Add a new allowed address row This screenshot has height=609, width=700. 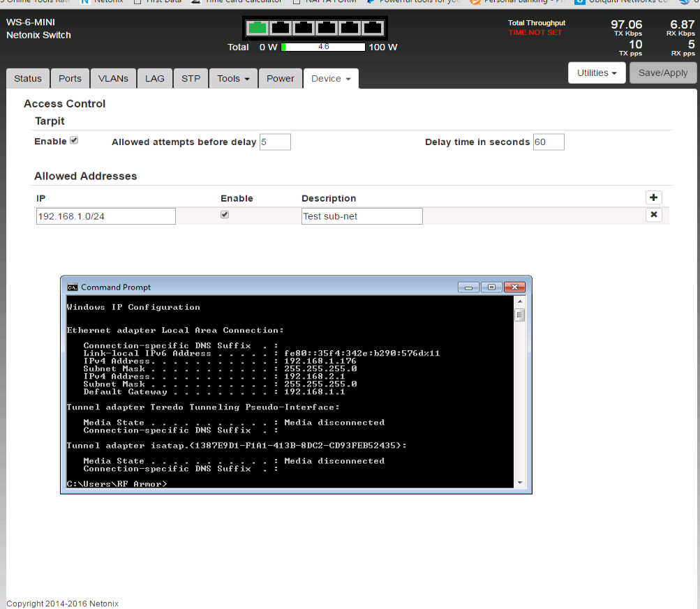(653, 198)
